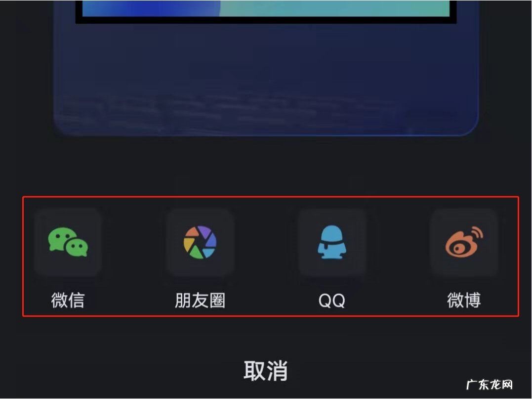
Task: Dismiss sheet by clicking dark area above share row
Action: [x=266, y=167]
